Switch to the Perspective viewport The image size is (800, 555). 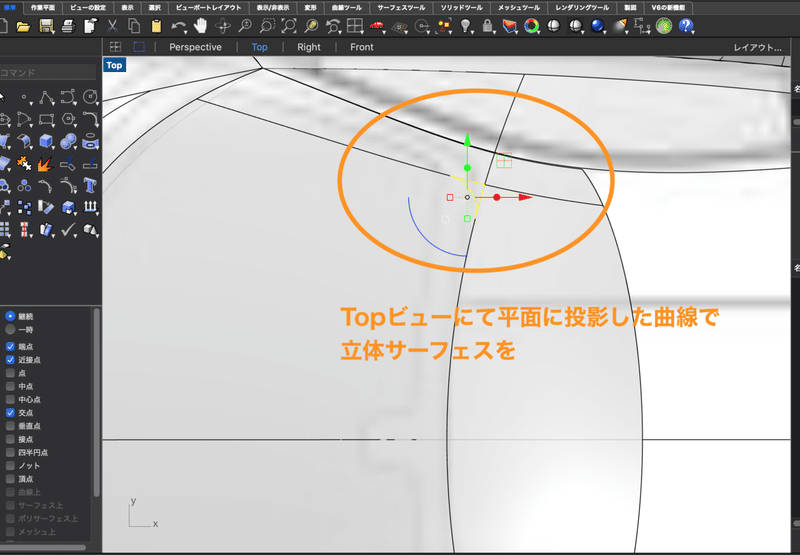click(195, 47)
